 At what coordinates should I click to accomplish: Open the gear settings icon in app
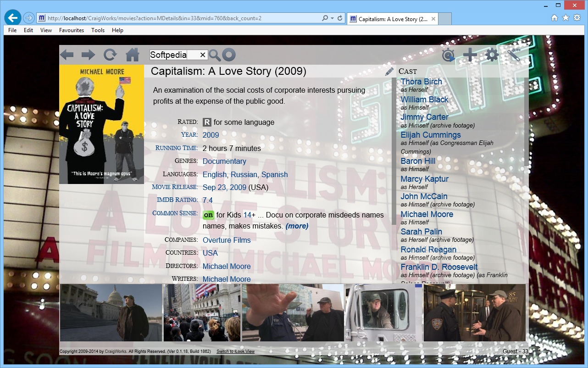pos(492,55)
